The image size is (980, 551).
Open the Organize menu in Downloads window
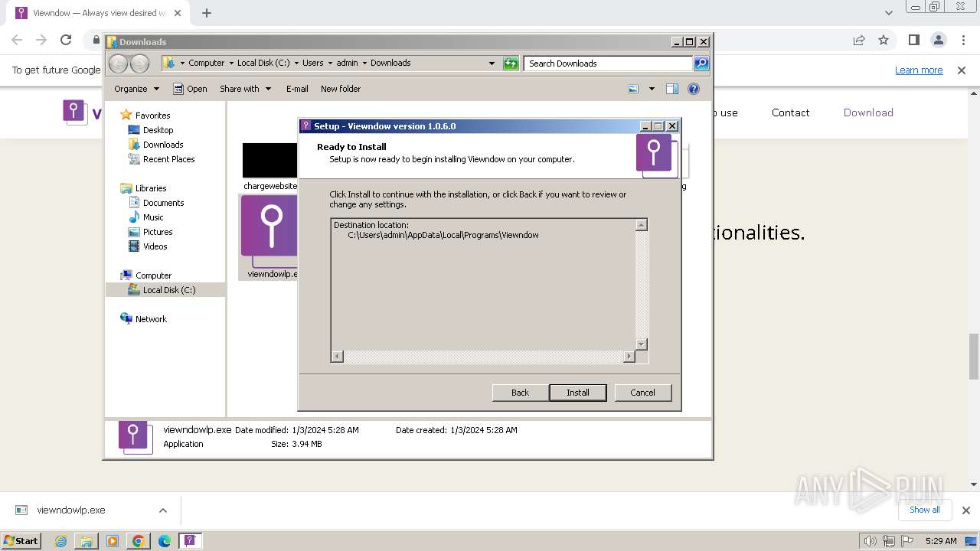pyautogui.click(x=136, y=89)
